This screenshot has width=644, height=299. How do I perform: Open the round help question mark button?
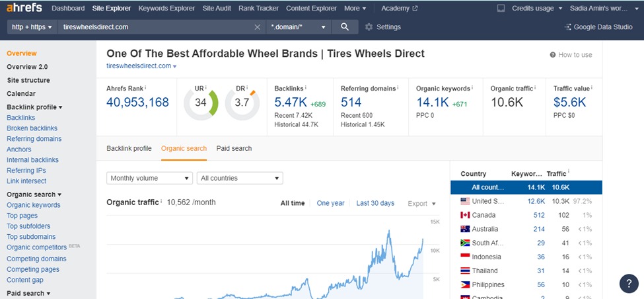628,283
